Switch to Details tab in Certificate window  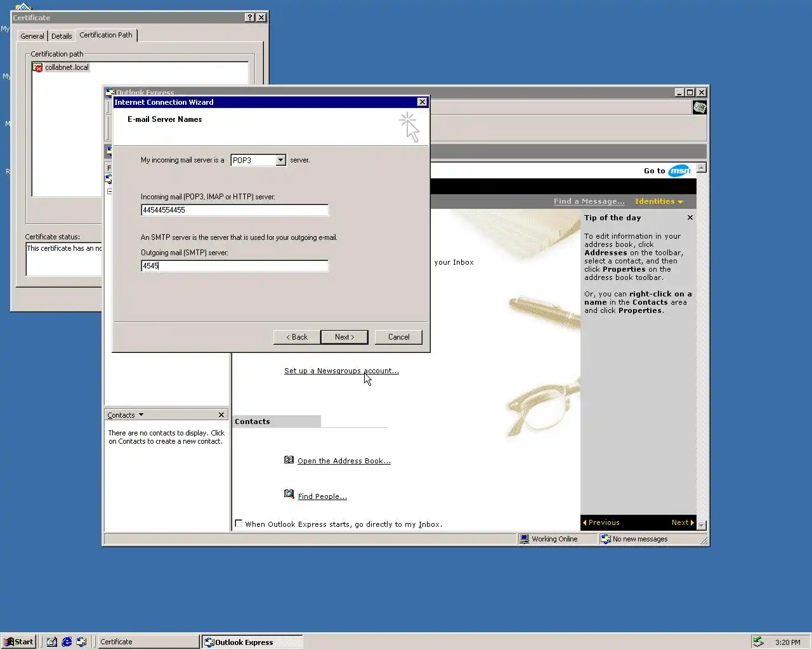click(x=62, y=36)
